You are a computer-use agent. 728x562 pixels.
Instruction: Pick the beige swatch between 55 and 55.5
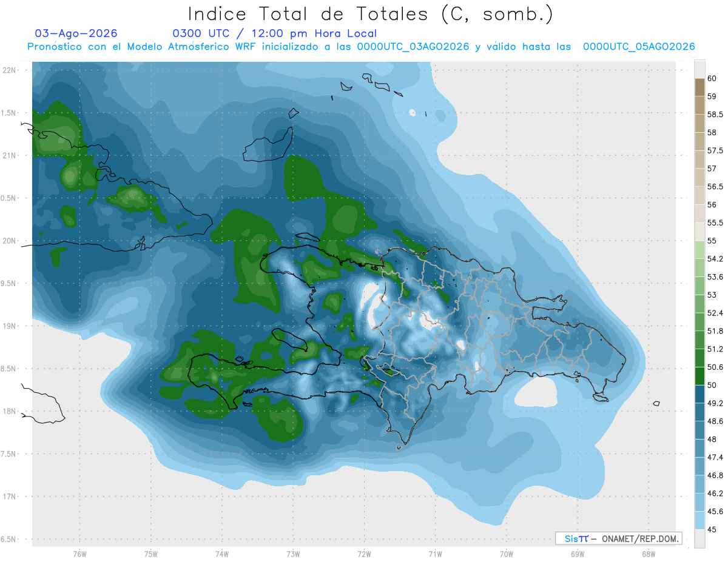[x=699, y=232]
